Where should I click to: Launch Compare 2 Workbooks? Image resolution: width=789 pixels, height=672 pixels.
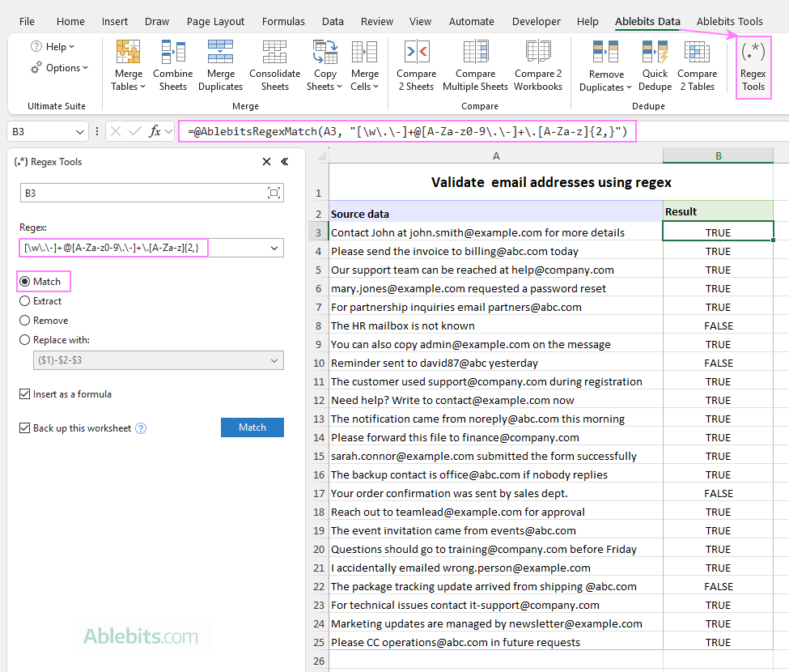pyautogui.click(x=538, y=66)
